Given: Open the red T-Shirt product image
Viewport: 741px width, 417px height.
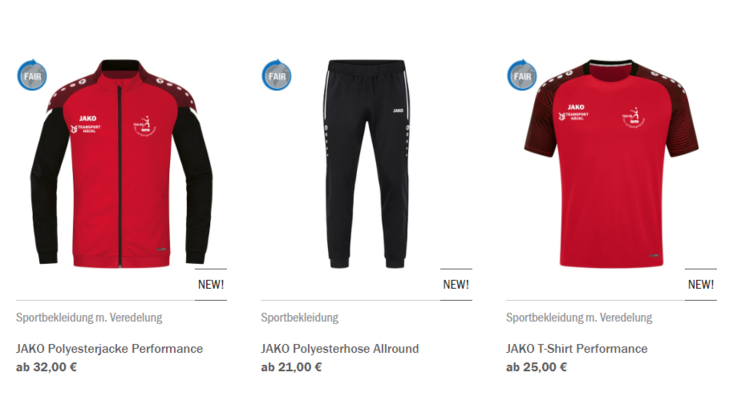Looking at the screenshot, I should (x=612, y=163).
